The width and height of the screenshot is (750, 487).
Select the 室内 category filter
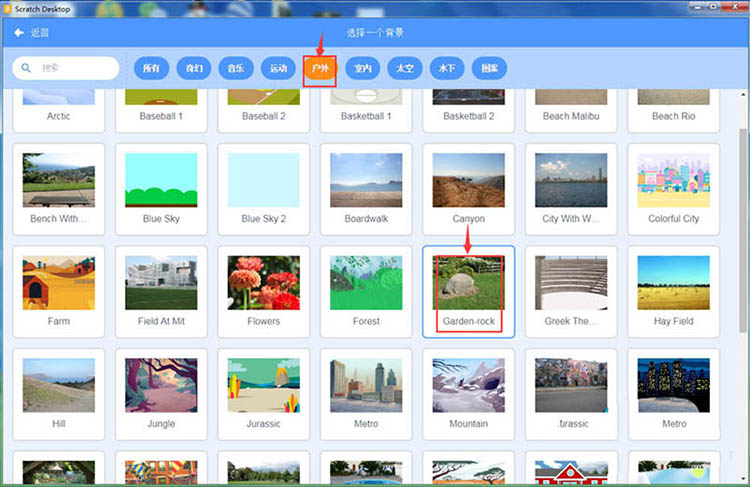(x=363, y=68)
